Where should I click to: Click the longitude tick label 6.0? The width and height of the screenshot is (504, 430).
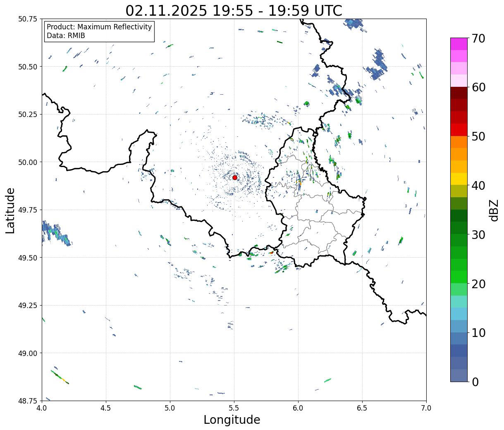tap(298, 408)
